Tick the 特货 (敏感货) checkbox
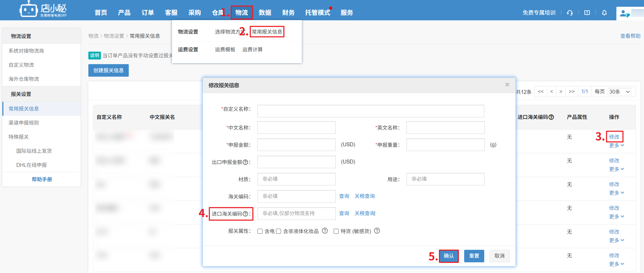644x273 pixels. point(336,231)
